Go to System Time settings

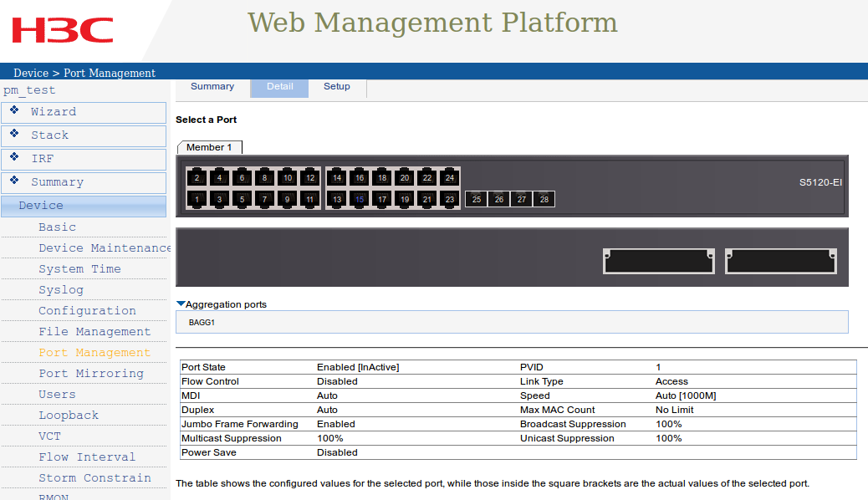click(x=79, y=269)
